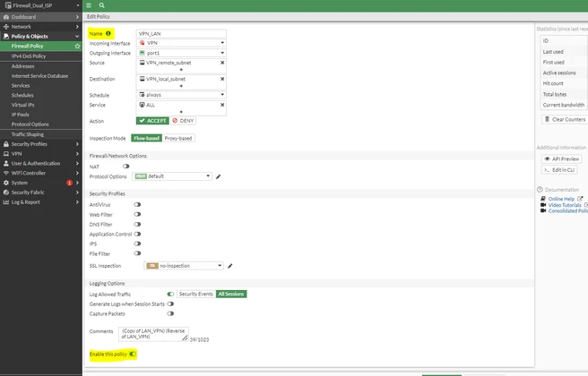Screen dimensions: 588x376
Task: Open the Online Help link
Action: (561, 199)
